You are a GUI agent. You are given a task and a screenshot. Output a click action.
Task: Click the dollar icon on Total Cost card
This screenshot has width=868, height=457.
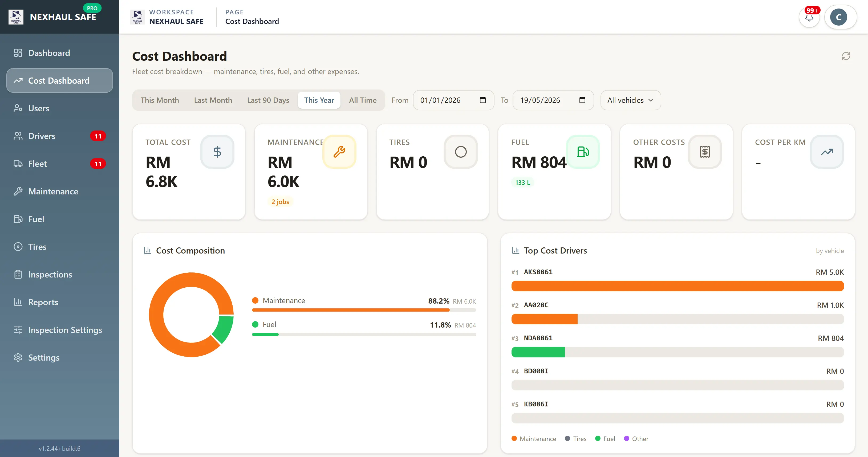tap(217, 152)
